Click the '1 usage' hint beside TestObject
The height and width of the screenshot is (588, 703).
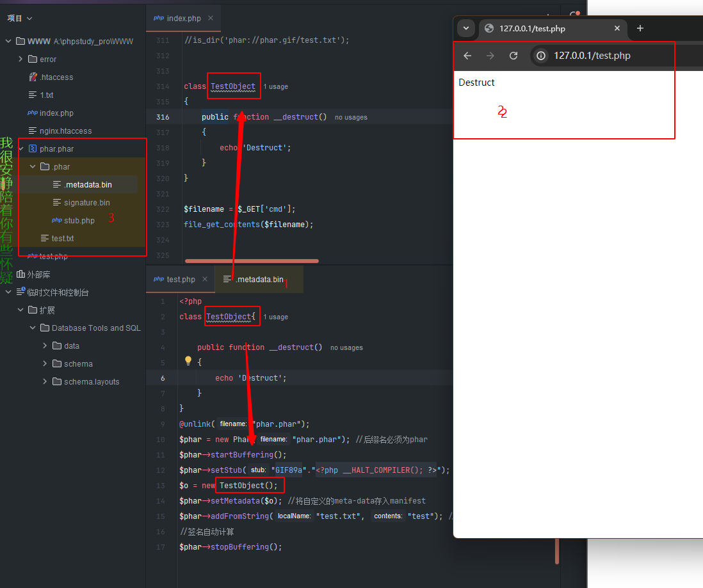coord(275,86)
